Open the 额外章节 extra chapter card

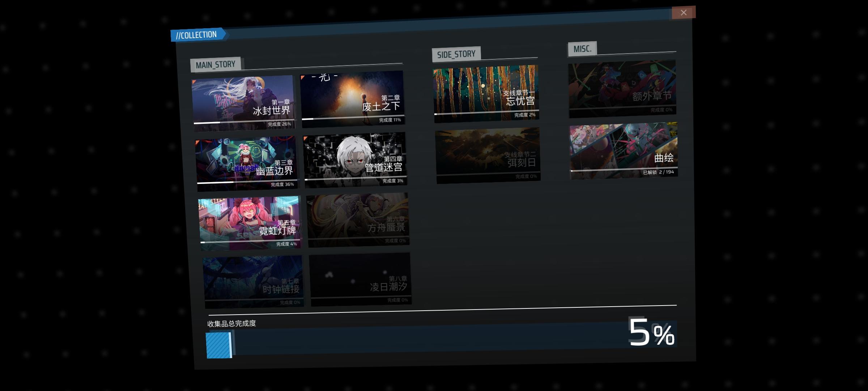622,88
